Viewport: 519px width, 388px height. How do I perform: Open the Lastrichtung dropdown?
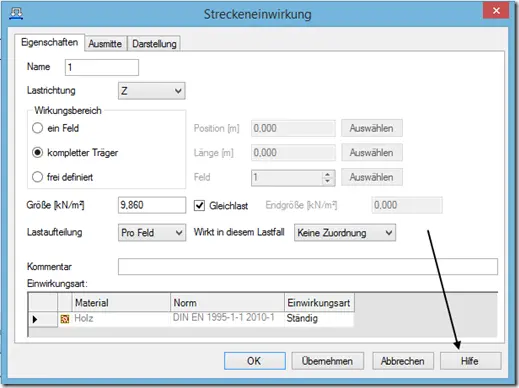(152, 91)
